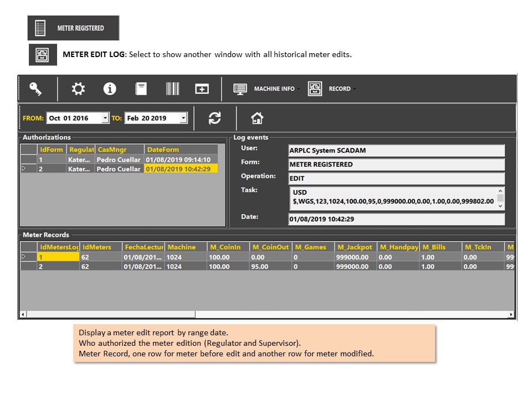Click the DateForm column header
Screen dimensions: 532x399
point(181,149)
